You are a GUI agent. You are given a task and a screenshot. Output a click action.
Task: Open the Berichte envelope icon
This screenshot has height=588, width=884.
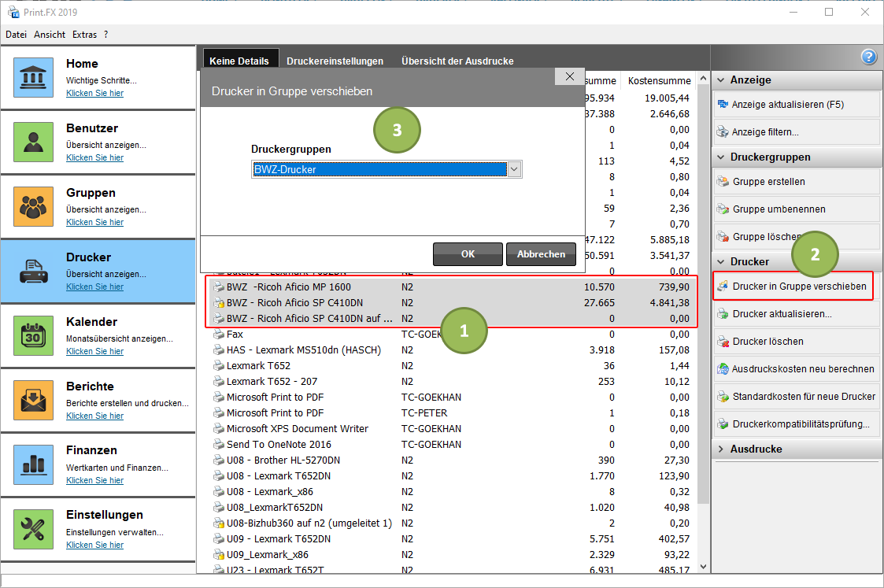point(33,401)
